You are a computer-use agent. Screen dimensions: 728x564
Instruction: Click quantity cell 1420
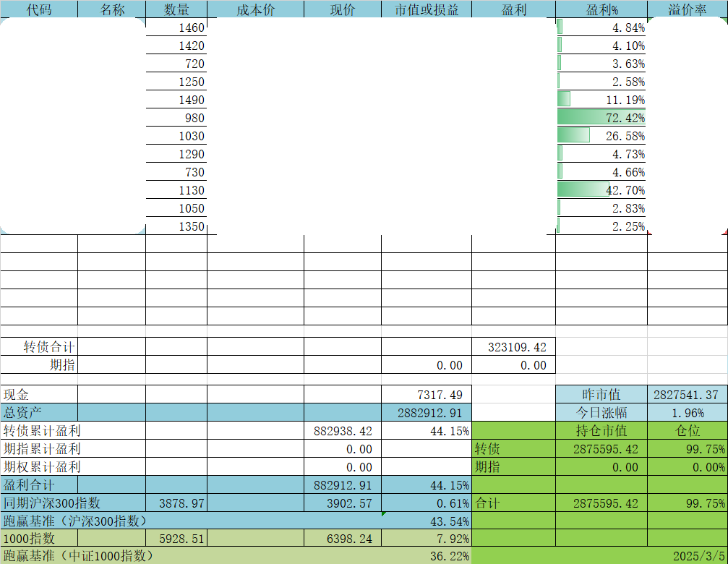176,46
